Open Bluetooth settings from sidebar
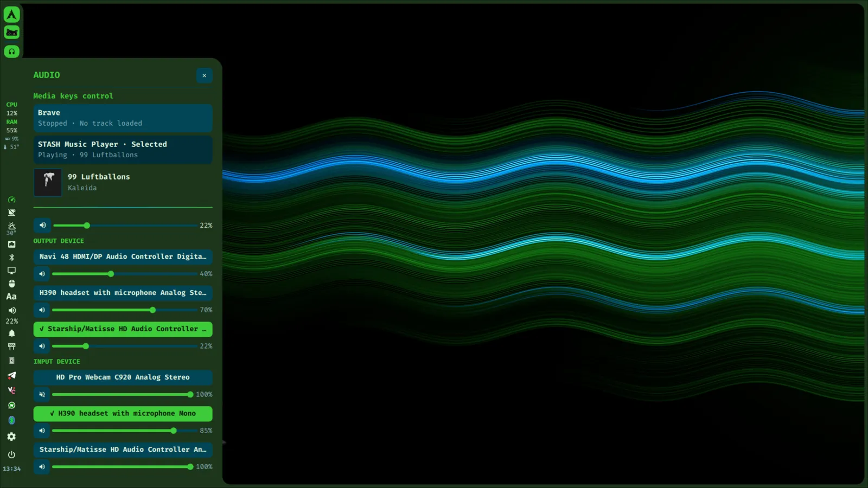This screenshot has height=488, width=868. (11, 258)
